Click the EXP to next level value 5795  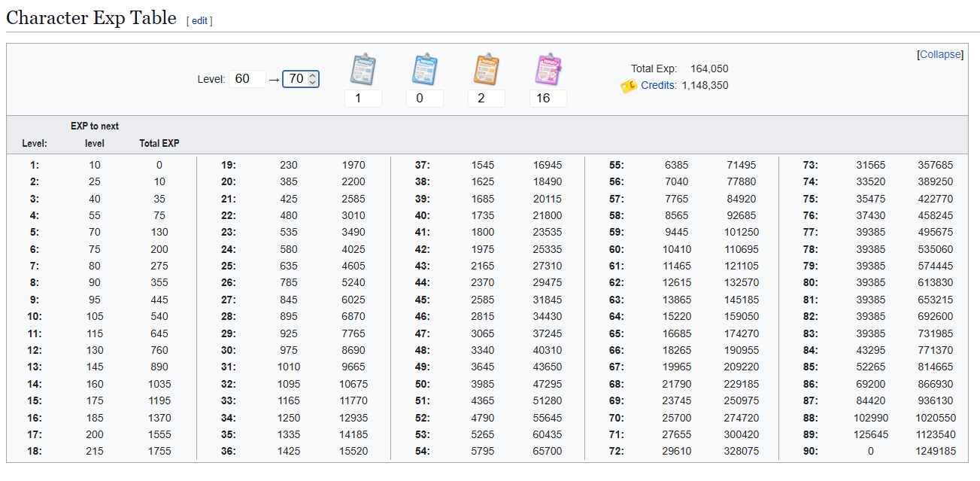tap(483, 452)
